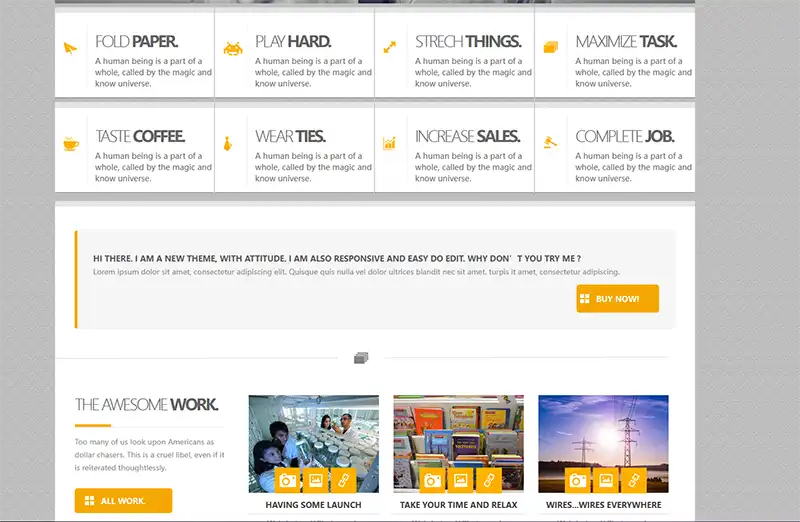Click the coffee cup icon beside Taste Coffee

click(x=71, y=143)
